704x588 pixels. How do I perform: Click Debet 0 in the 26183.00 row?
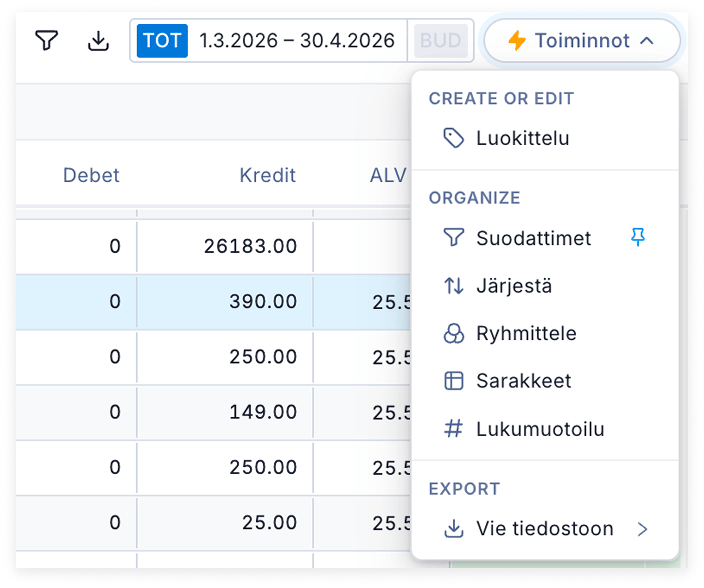[x=76, y=246]
